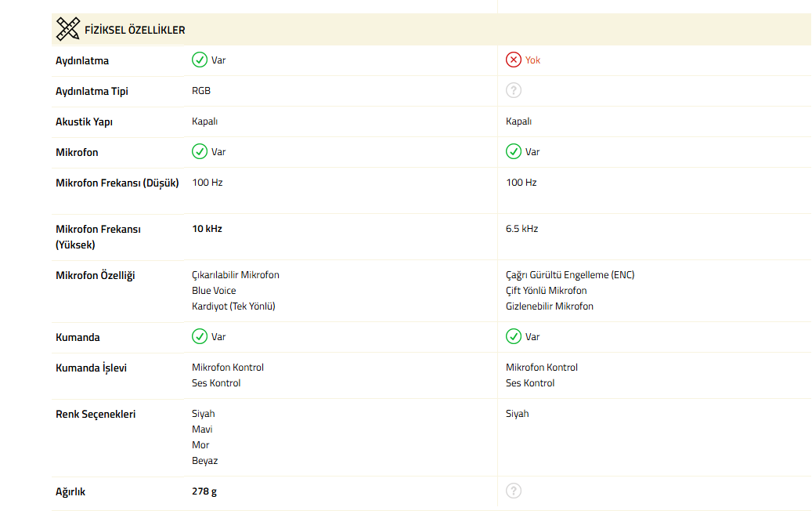This screenshot has height=511, width=812.
Task: Click the FİZİKSEL ÖZELLİKLER section header
Action: [x=135, y=31]
